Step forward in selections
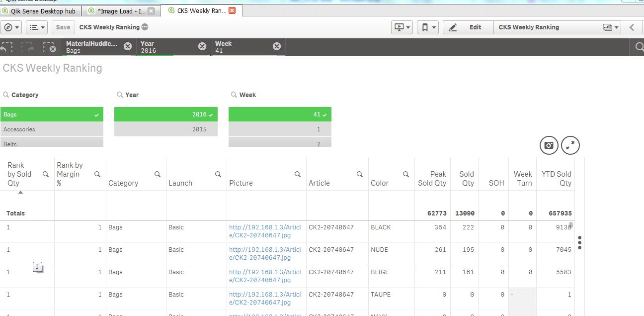Screen dimensions: 644x316 [28, 47]
